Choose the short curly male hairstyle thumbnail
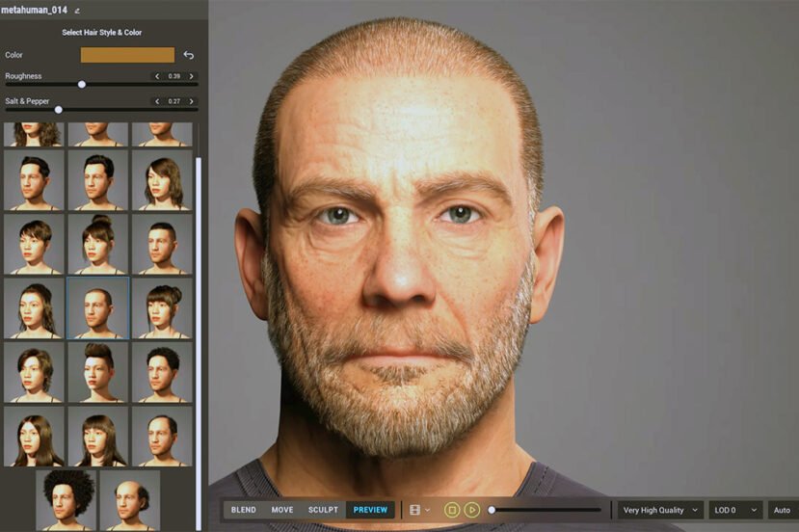 (162, 373)
